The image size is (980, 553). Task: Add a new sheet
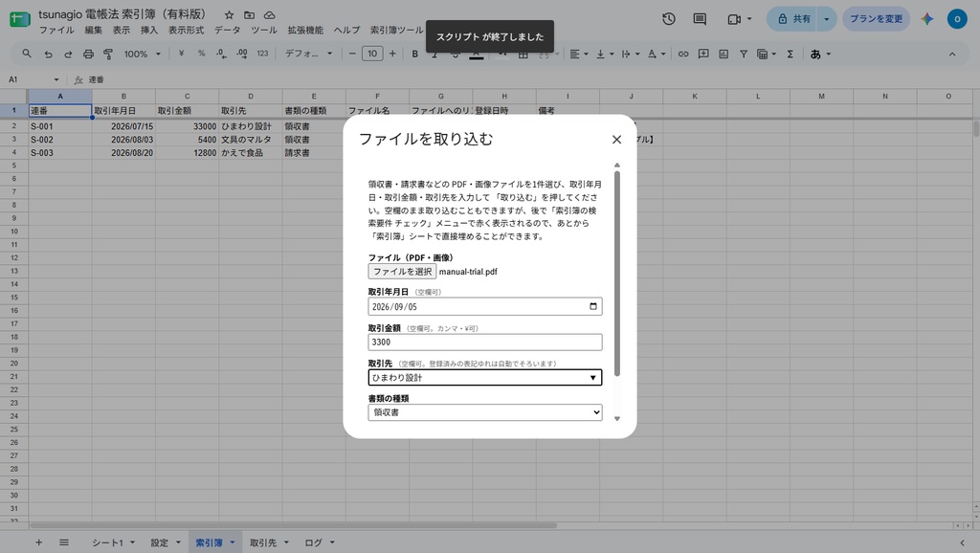pos(38,542)
